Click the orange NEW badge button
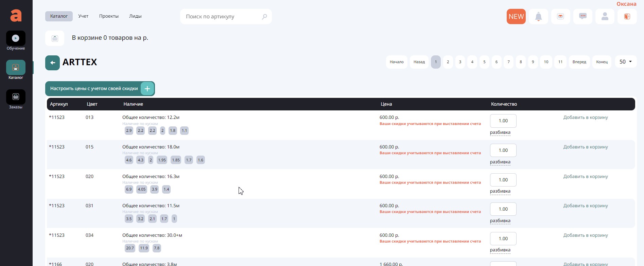Screen dimensions: 644x266 [x=516, y=17]
